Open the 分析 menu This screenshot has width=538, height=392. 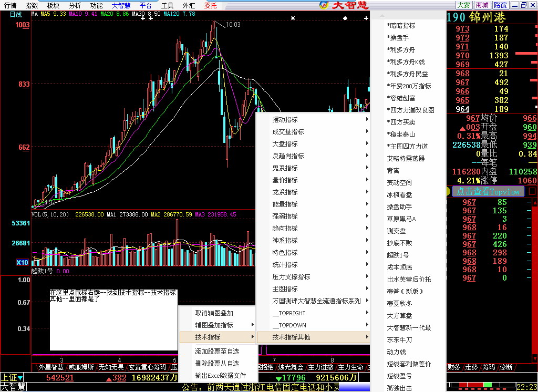coord(75,5)
